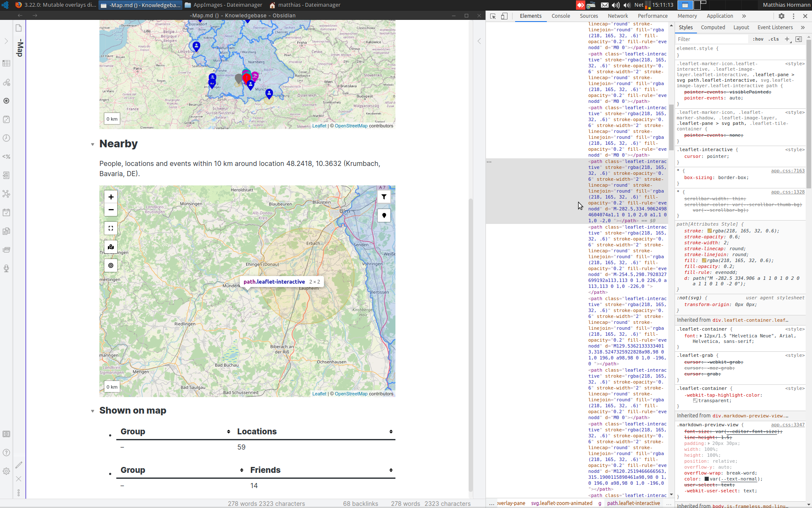Toggle the marker pin button on the map
The height and width of the screenshot is (508, 812).
coord(384,215)
